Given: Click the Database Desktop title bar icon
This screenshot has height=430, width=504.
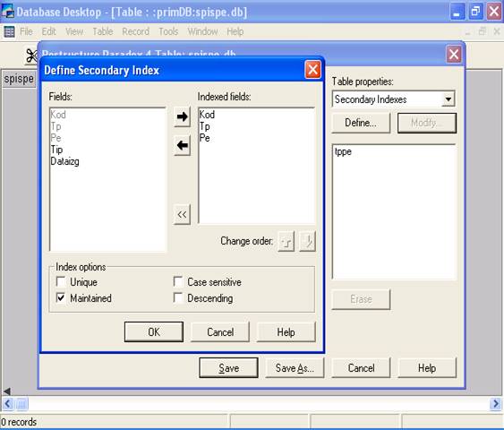Looking at the screenshot, I should (8, 12).
